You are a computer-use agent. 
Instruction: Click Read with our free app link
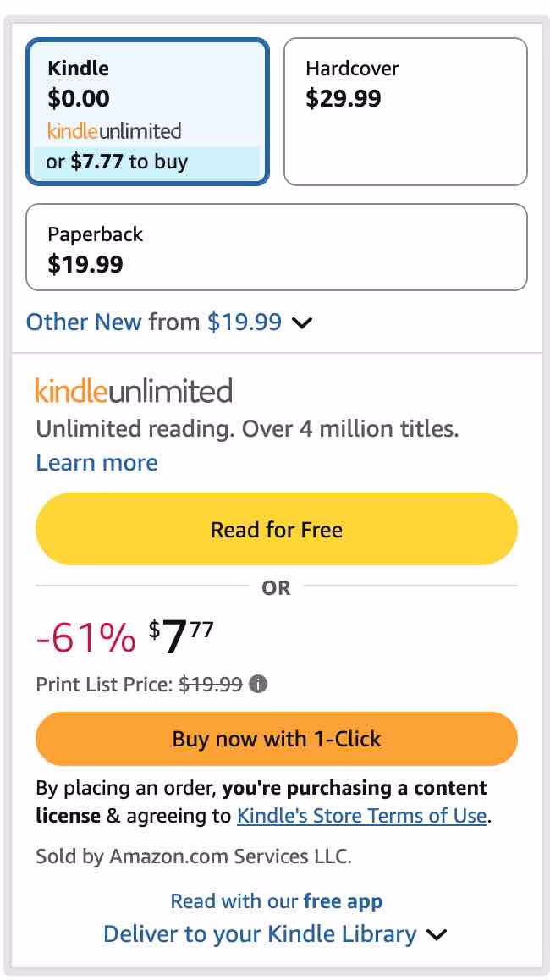pyautogui.click(x=277, y=901)
